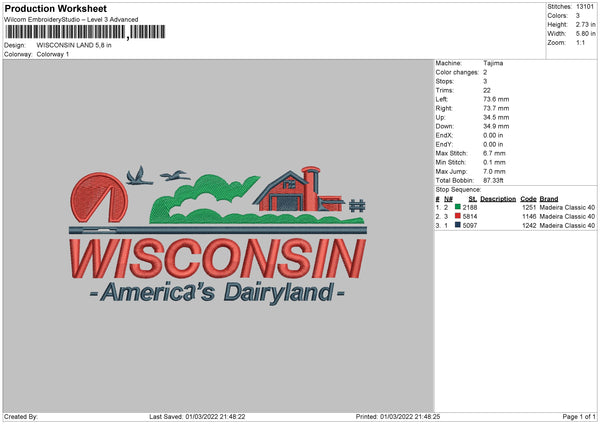The image size is (600, 424).
Task: Click the 'St.' column header
Action: pyautogui.click(x=473, y=199)
